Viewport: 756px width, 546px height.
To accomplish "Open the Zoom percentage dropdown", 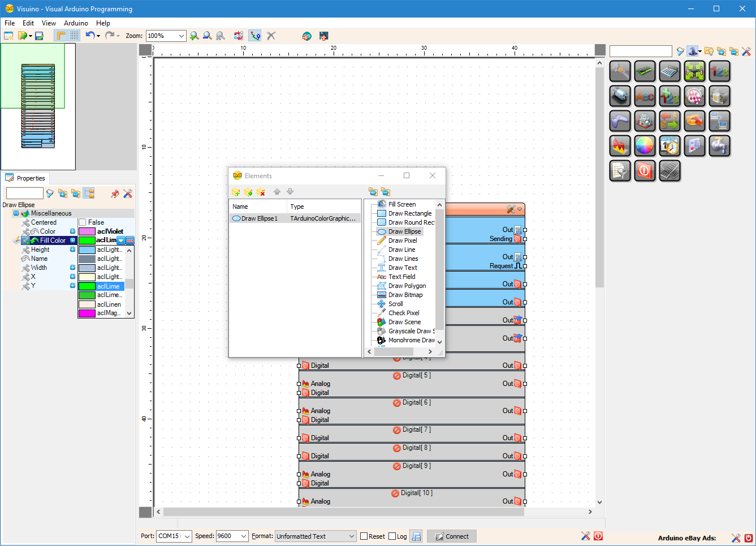I will 182,36.
